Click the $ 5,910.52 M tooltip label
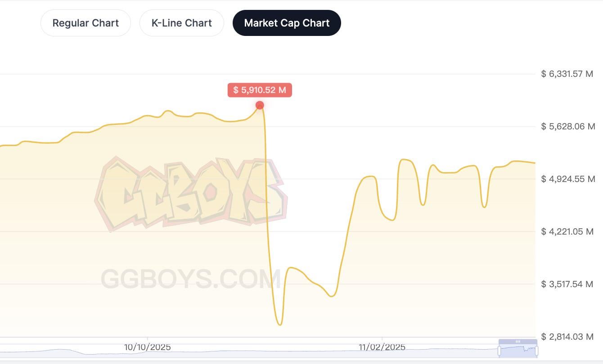 (260, 90)
